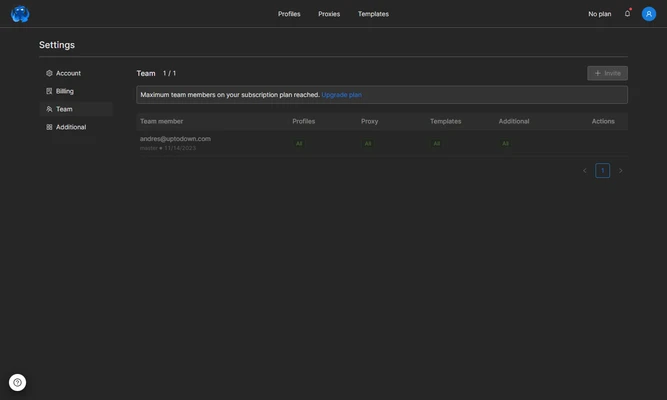
Task: Select page 1 in pagination
Action: tap(602, 171)
